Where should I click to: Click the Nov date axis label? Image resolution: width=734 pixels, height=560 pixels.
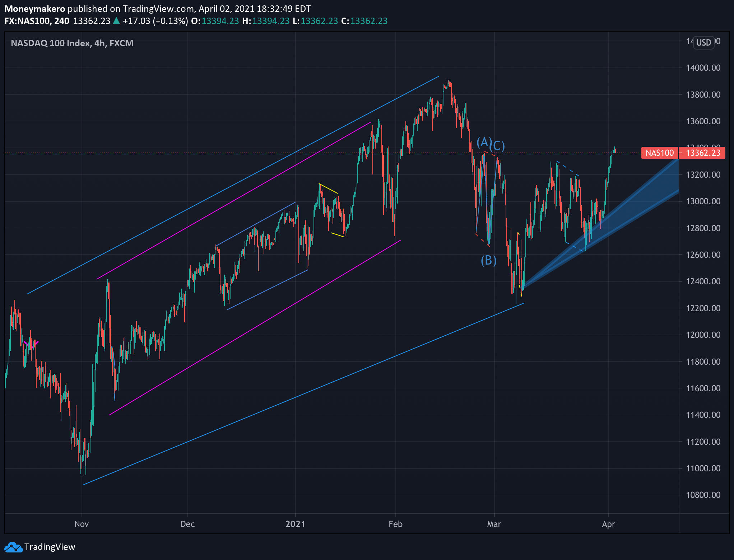tap(82, 524)
